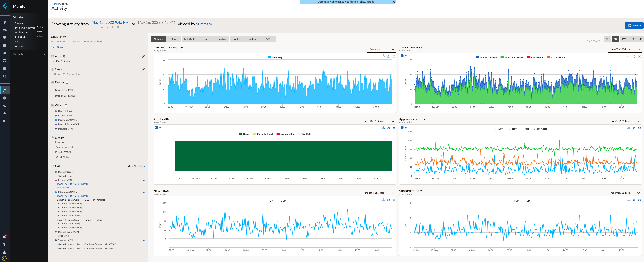The width and height of the screenshot is (644, 262).
Task: Click the TXNs Successful green legend swatch
Action: 502,57
